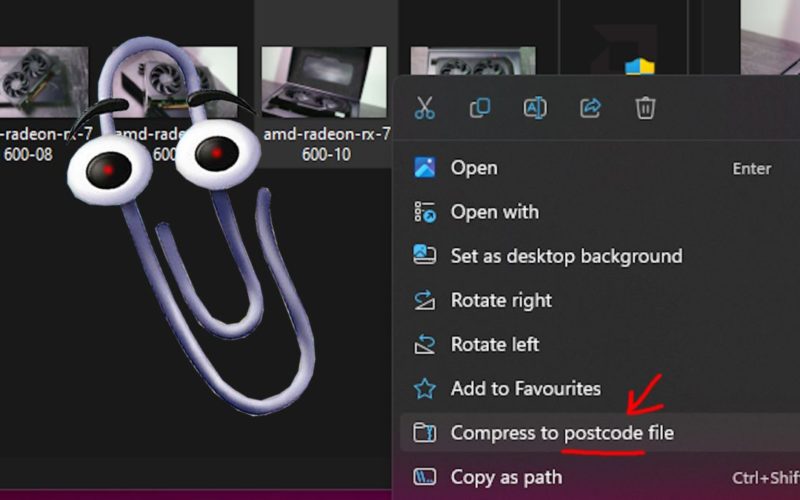
Task: Click the Share icon in context menu
Action: pyautogui.click(x=590, y=108)
